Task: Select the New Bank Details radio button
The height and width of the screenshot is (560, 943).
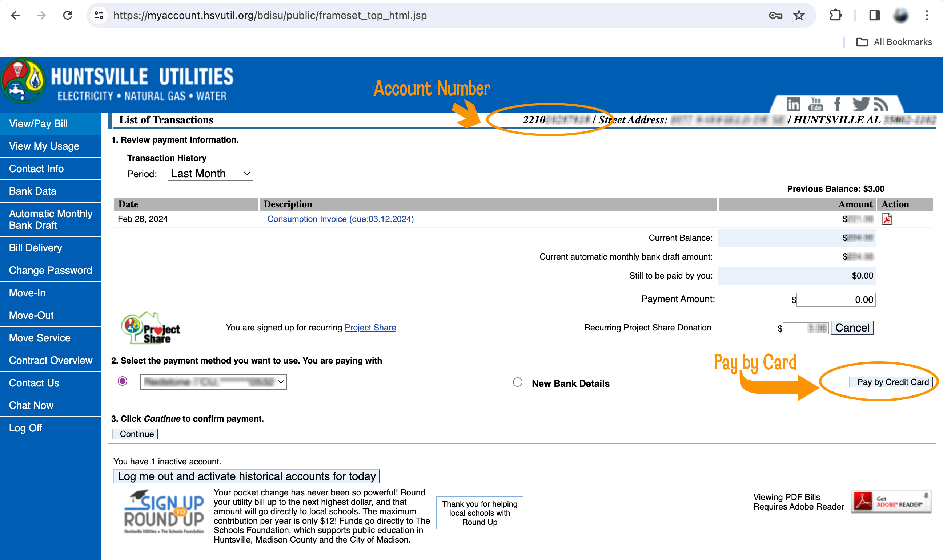Action: 517,382
